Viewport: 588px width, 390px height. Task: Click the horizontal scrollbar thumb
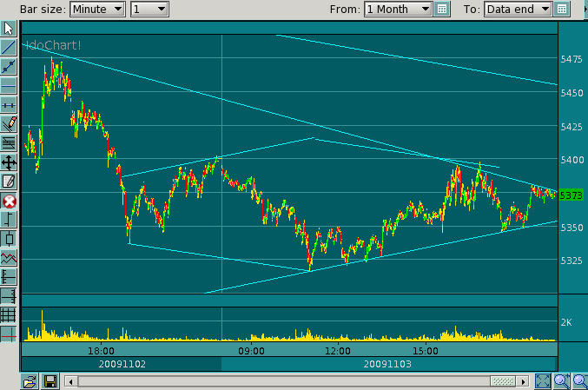click(x=503, y=382)
